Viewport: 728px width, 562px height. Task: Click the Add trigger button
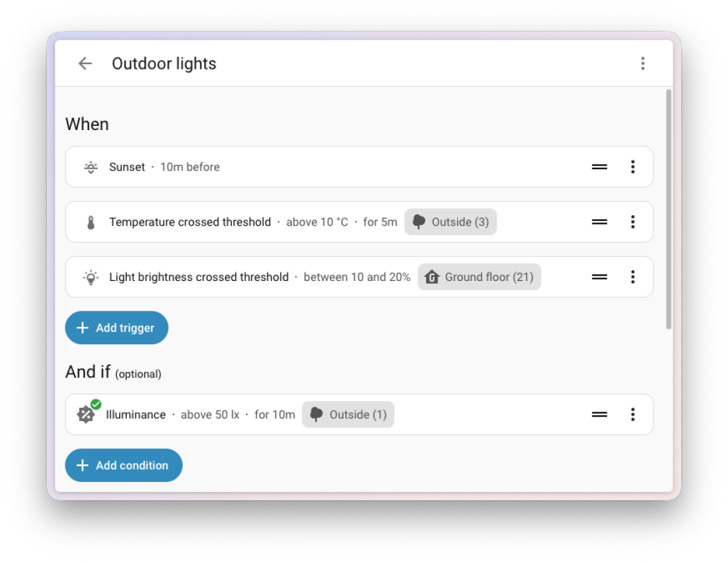117,327
